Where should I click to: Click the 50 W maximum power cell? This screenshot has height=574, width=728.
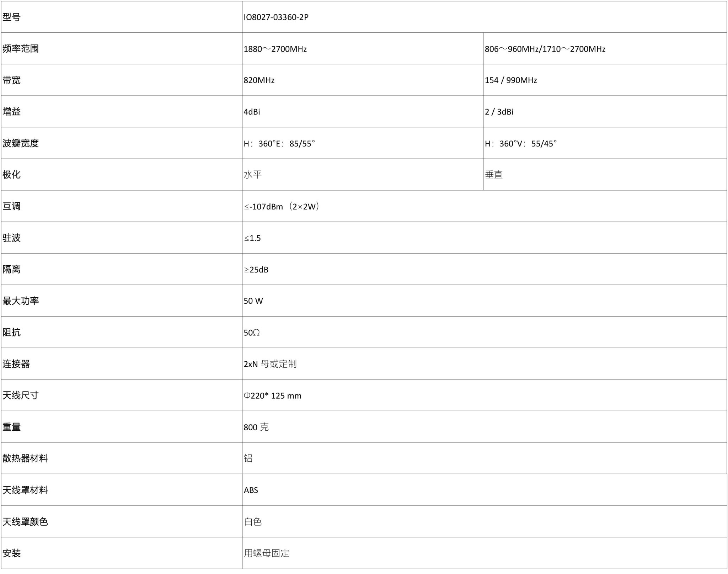tap(253, 301)
